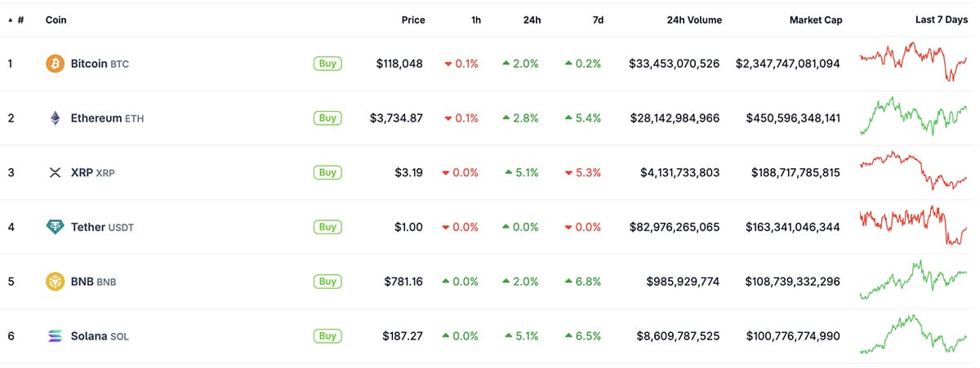Open the Tether USDT coin link
This screenshot has height=368, width=980.
[101, 227]
